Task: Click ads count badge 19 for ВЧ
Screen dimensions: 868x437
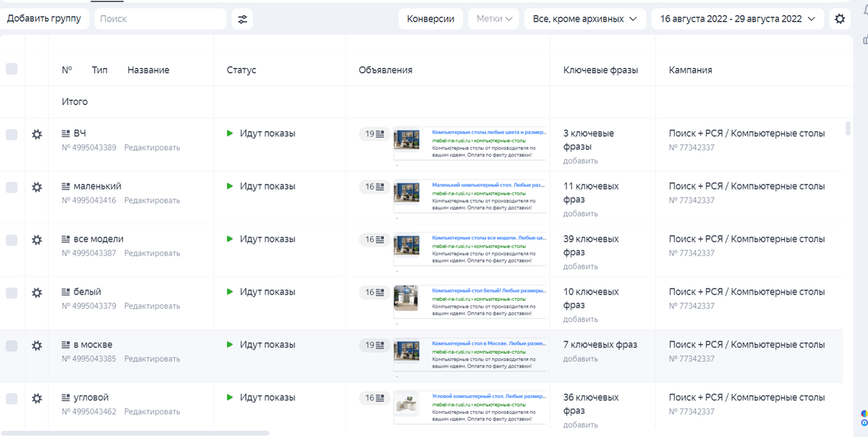Action: (x=375, y=134)
